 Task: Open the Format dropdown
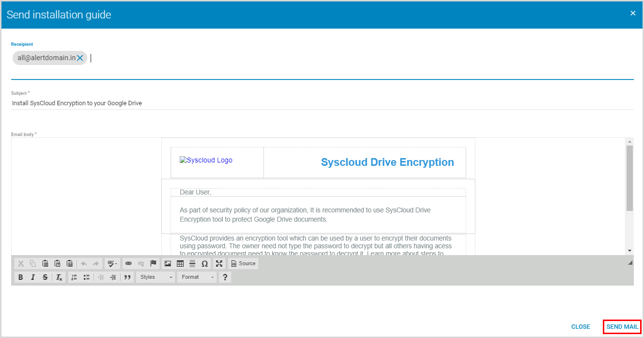(x=197, y=277)
